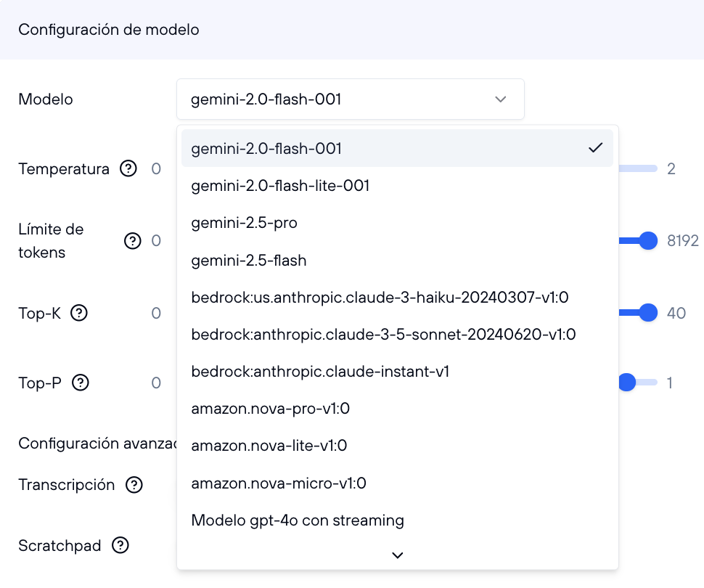Choose amazon.nova-pro-v1:0 from the list
The height and width of the screenshot is (588, 704).
tap(270, 409)
